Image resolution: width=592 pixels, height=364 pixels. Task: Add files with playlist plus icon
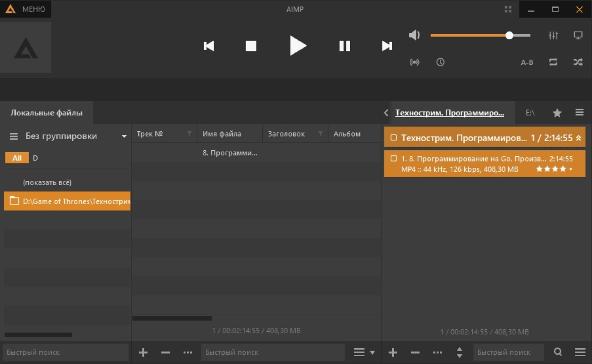[x=393, y=352]
